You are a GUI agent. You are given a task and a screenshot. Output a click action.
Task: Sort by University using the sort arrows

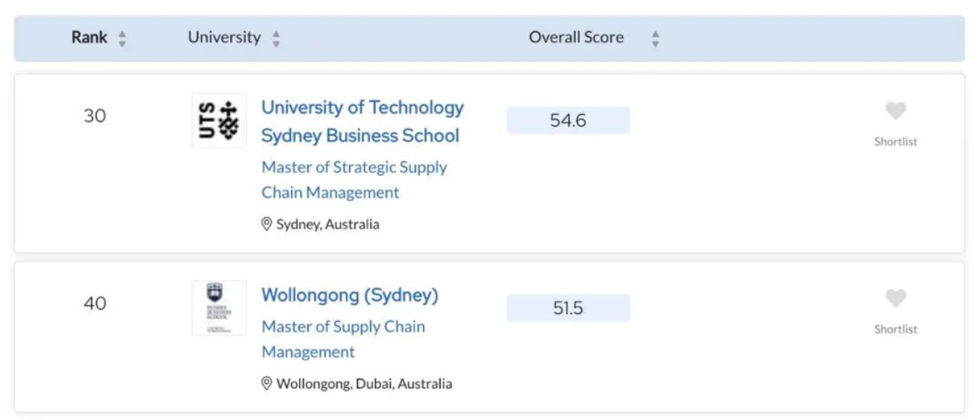coord(276,38)
